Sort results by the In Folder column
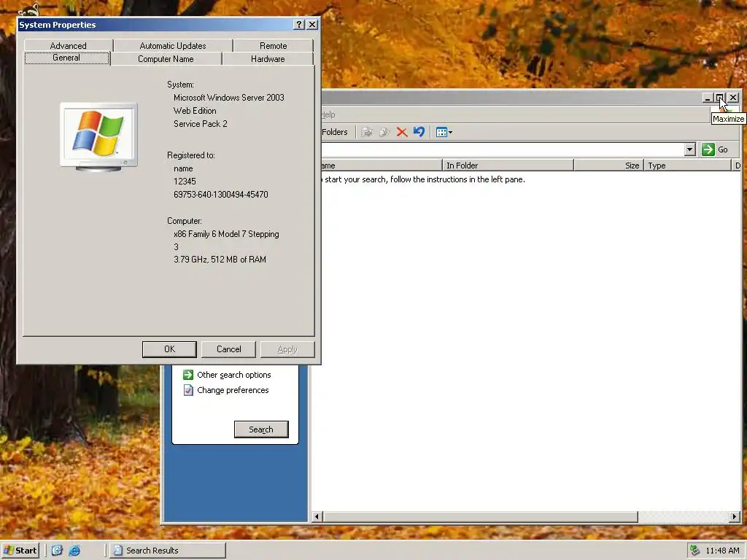The width and height of the screenshot is (747, 560). [x=508, y=166]
